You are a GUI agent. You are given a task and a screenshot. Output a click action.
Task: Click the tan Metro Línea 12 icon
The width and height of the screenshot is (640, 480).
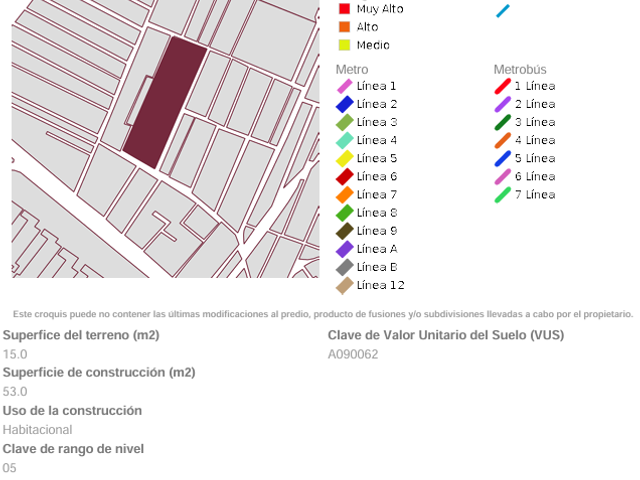coord(344,285)
